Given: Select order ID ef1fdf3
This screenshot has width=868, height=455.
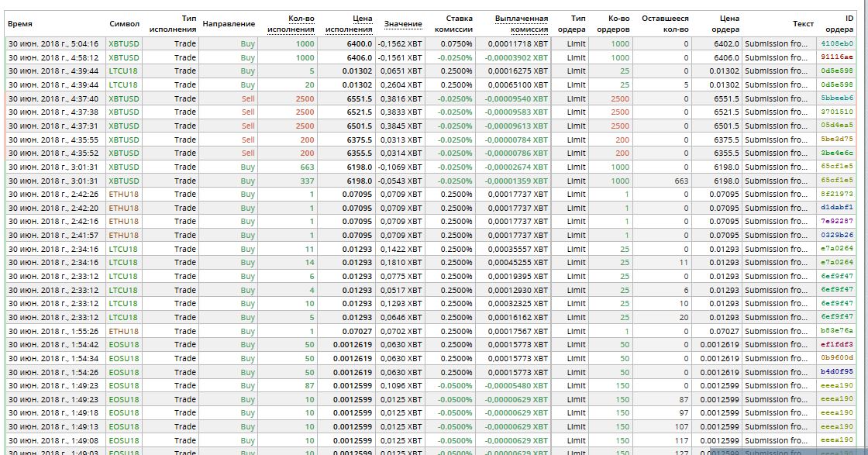Looking at the screenshot, I should 837,344.
